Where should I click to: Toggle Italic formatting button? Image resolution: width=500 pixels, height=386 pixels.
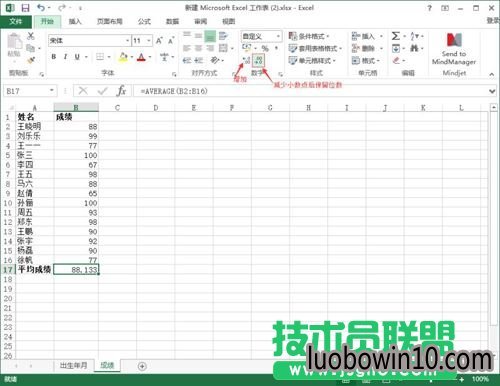click(x=65, y=57)
